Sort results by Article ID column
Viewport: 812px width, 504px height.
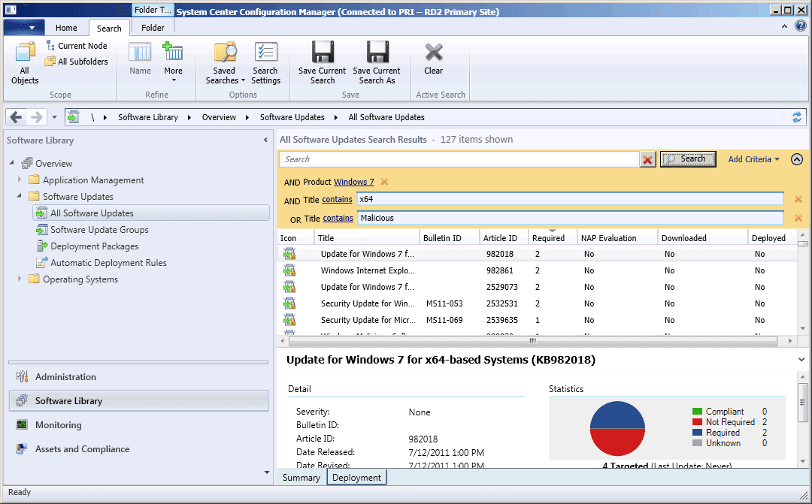(504, 238)
